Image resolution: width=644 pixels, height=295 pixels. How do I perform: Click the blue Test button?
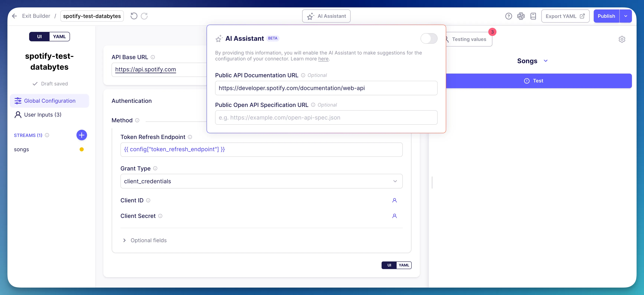click(539, 81)
